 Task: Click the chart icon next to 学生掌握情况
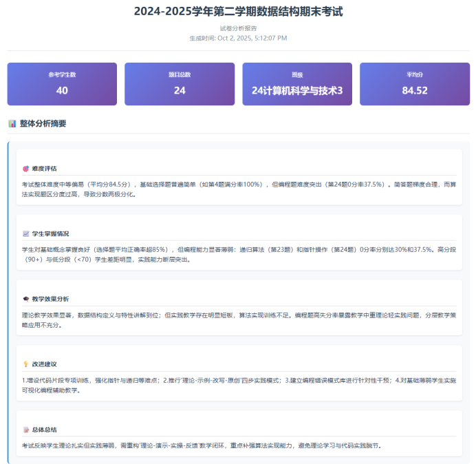[26, 233]
